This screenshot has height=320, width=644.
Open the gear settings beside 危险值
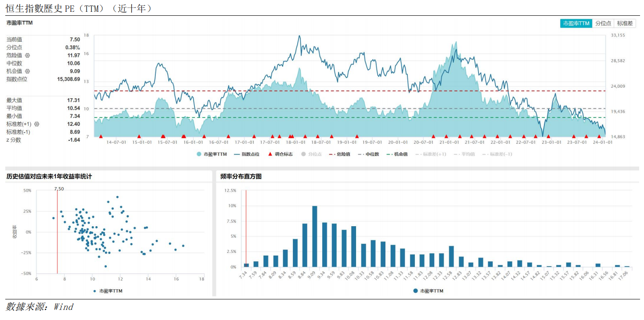coord(27,56)
